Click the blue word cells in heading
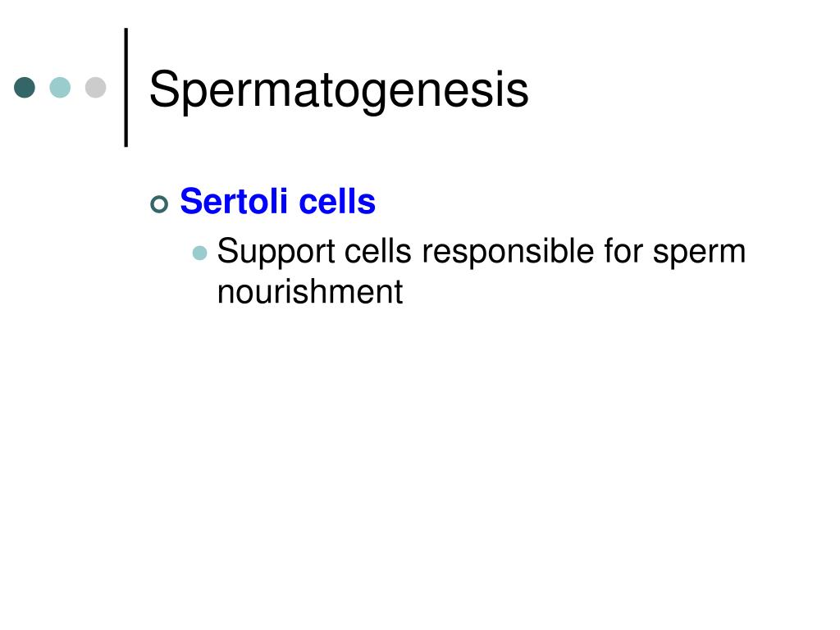This screenshot has width=840, height=630. tap(337, 201)
